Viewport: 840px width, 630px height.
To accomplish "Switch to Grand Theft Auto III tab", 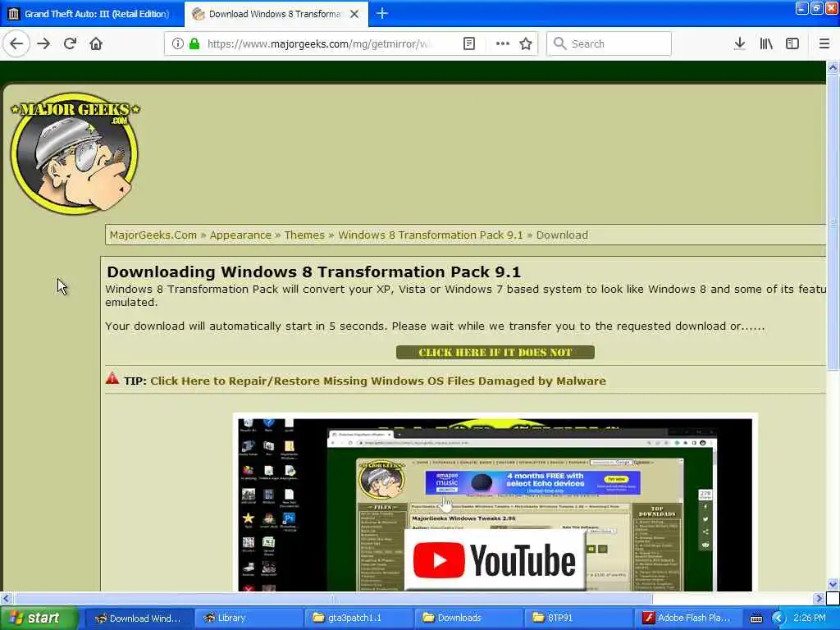I will [92, 14].
